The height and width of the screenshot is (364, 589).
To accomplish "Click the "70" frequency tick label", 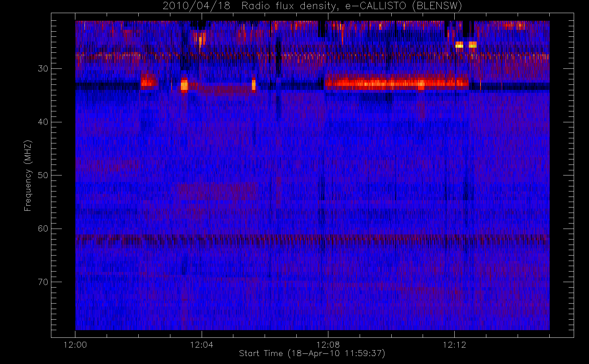I will 43,282.
